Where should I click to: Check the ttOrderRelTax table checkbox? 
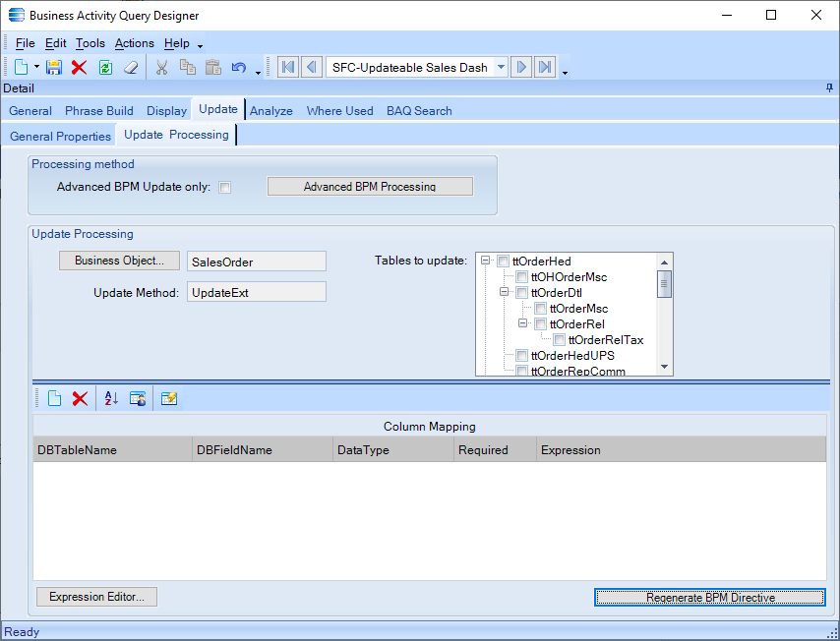click(560, 339)
